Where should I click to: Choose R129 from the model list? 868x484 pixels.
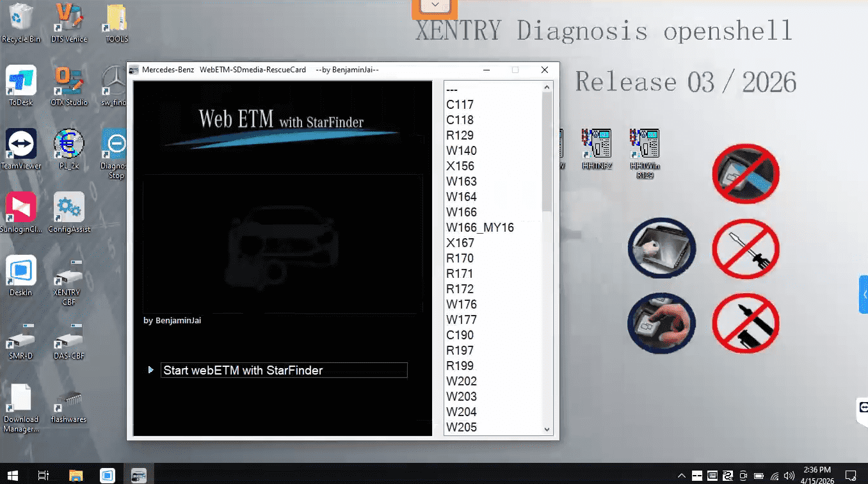click(x=493, y=135)
